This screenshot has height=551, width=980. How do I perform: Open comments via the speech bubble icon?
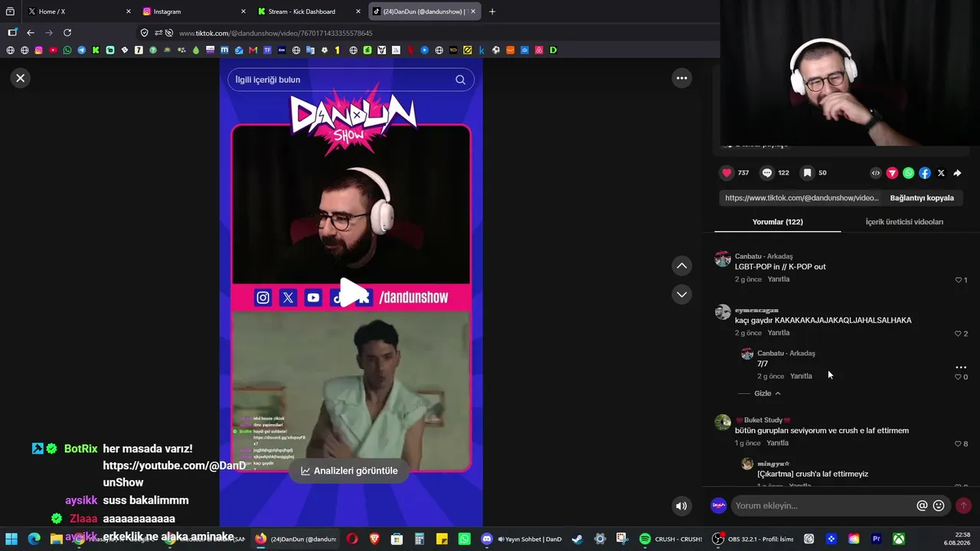(767, 173)
